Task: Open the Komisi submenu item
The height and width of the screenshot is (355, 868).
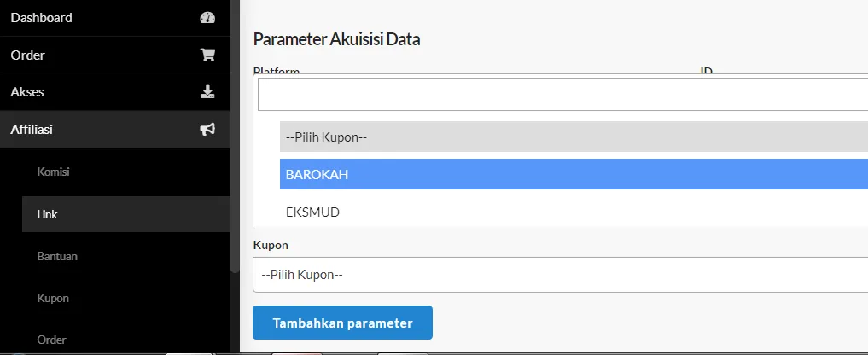Action: point(53,172)
